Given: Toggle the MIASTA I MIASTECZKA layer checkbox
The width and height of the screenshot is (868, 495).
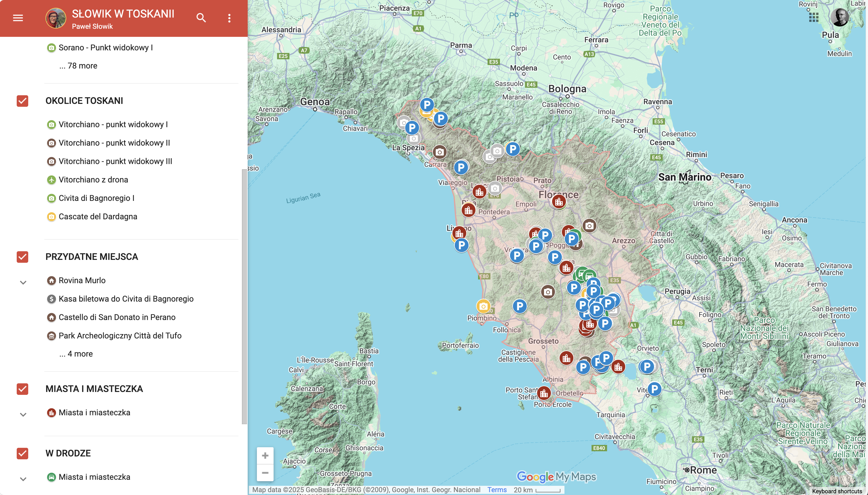Looking at the screenshot, I should (x=22, y=389).
